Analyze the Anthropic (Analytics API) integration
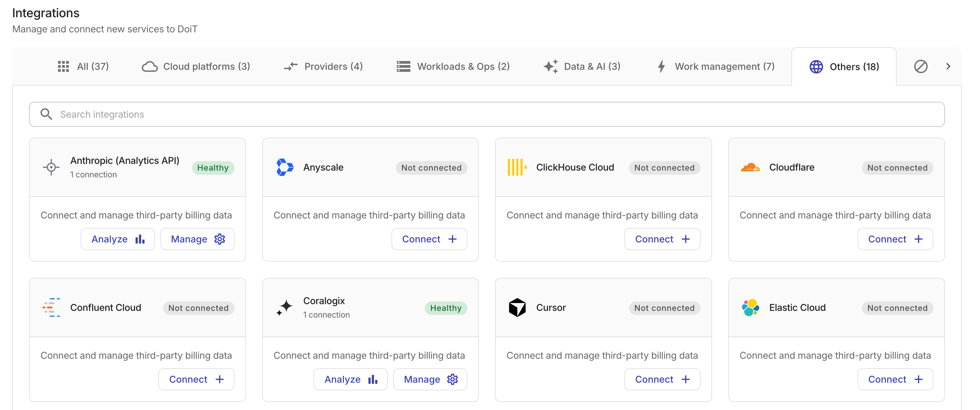This screenshot has width=980, height=410. click(117, 239)
